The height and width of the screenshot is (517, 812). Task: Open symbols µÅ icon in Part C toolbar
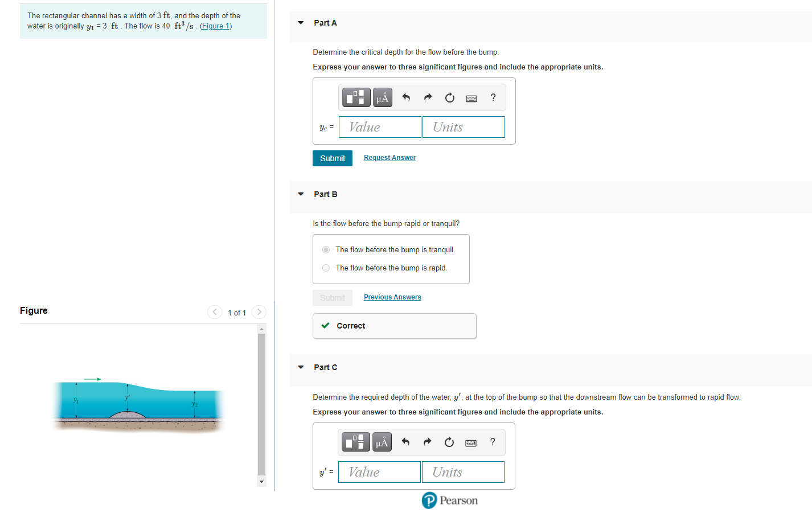click(382, 442)
